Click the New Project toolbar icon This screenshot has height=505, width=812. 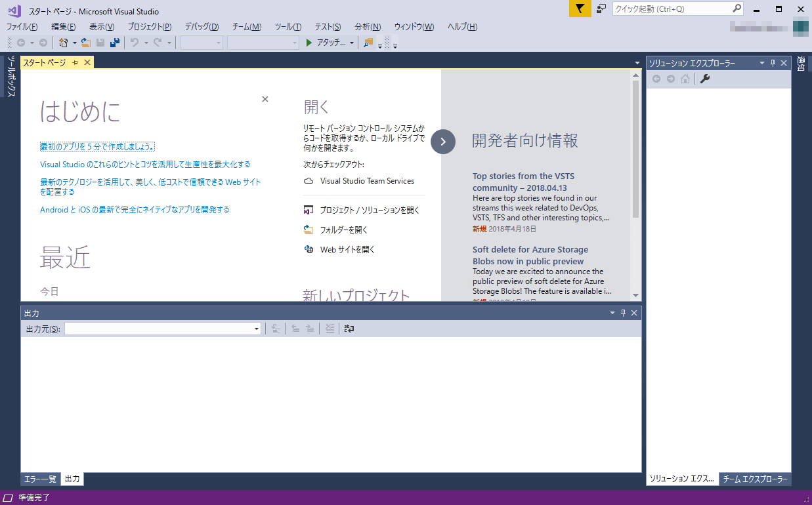[x=63, y=43]
